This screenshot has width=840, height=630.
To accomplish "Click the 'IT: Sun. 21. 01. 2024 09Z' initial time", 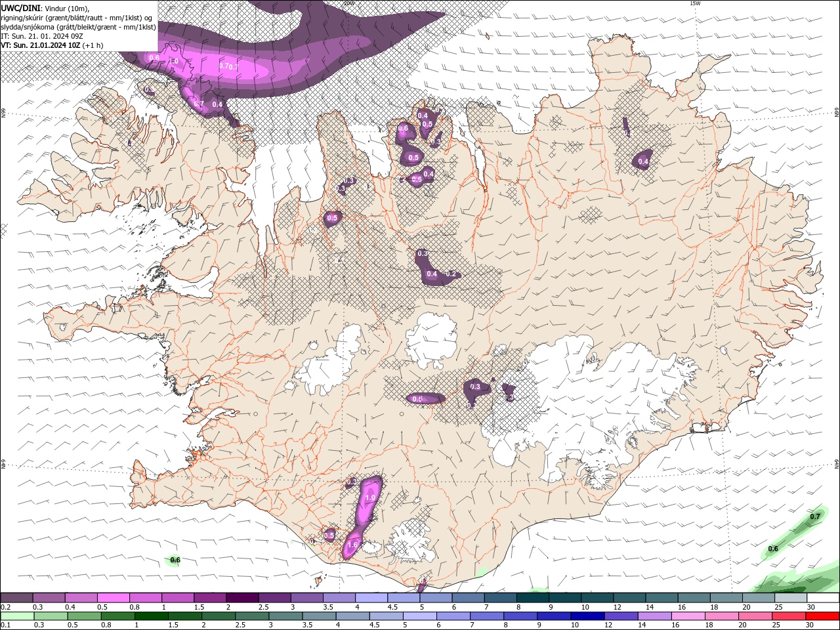I will tap(41, 36).
